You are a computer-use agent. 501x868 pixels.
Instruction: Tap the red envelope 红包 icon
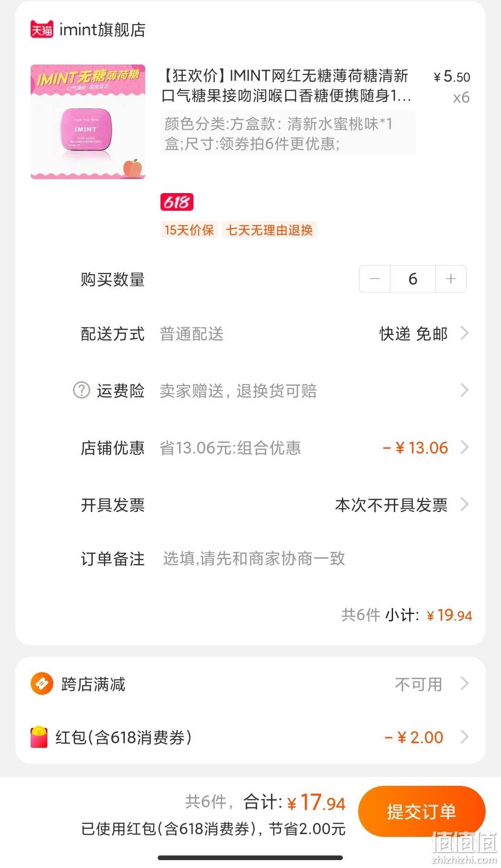coord(39,737)
